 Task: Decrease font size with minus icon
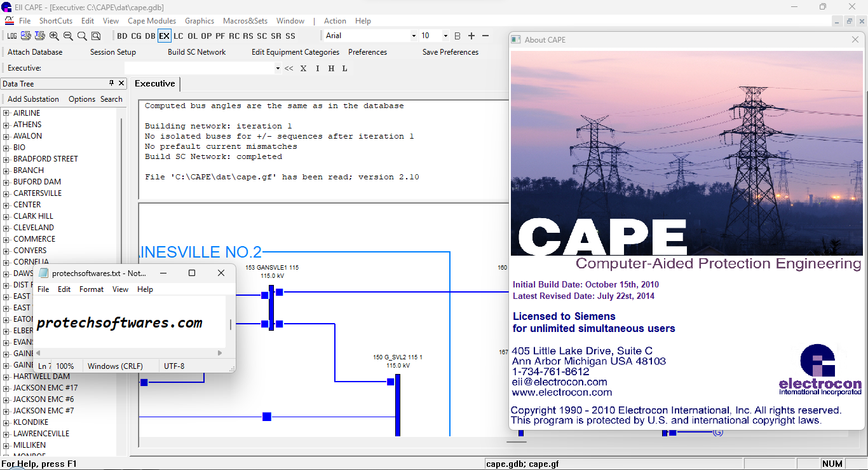pos(485,36)
